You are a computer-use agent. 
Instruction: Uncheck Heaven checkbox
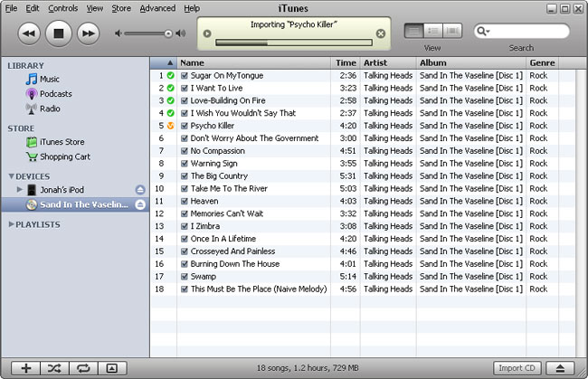pos(185,202)
